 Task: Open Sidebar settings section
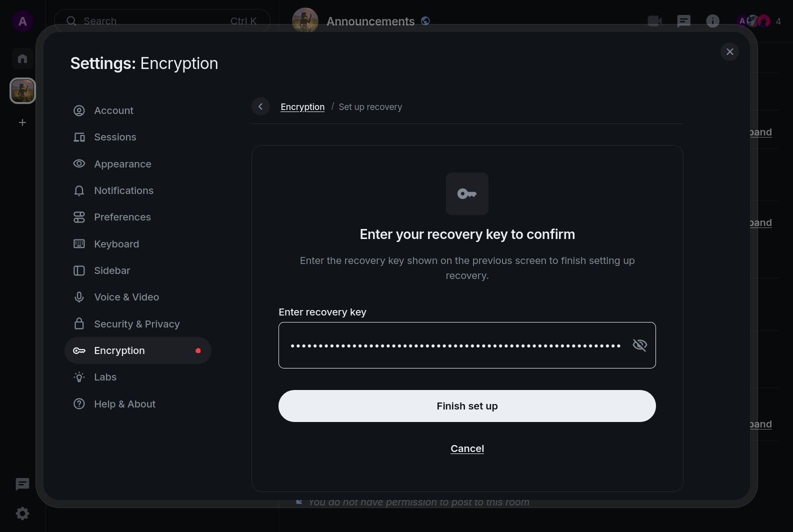112,270
